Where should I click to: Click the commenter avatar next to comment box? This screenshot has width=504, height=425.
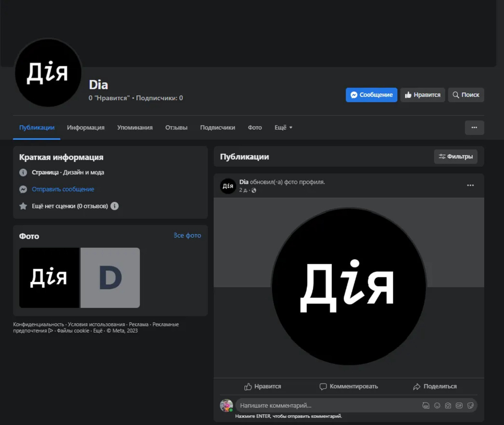click(226, 405)
